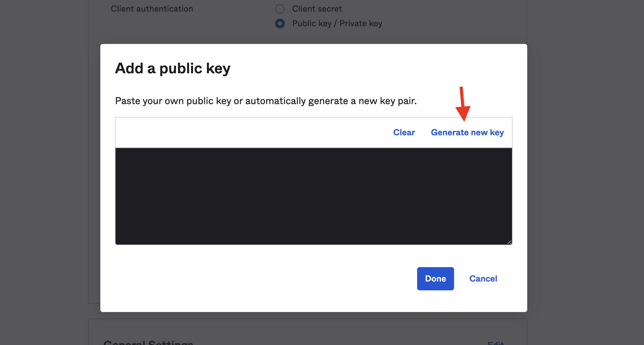
Task: Click dimmed backdrop right of the dialog
Action: [x=585, y=171]
